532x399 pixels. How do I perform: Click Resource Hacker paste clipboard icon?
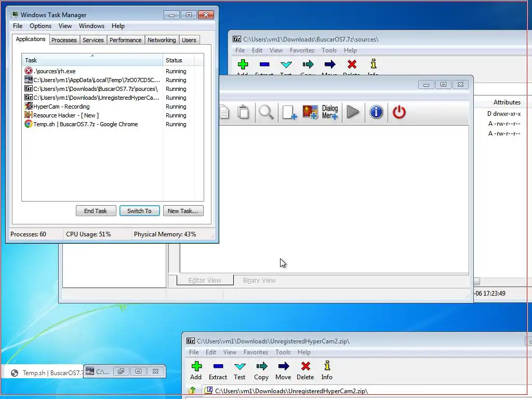(243, 112)
